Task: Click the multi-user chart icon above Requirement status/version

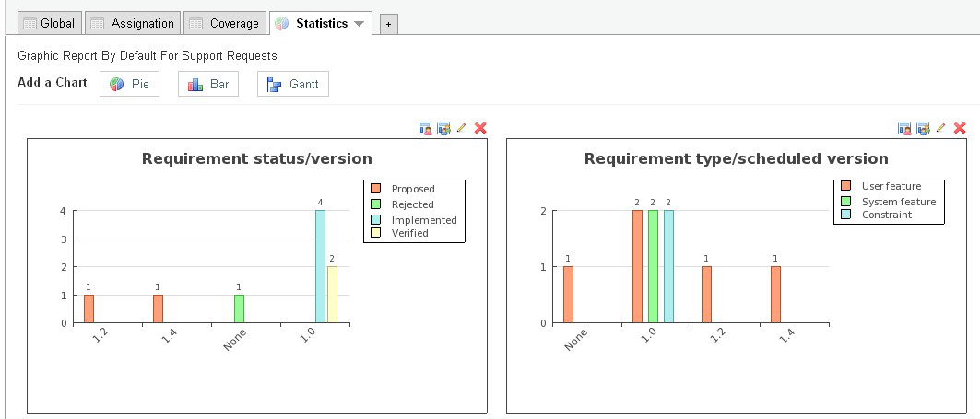Action: [x=443, y=128]
